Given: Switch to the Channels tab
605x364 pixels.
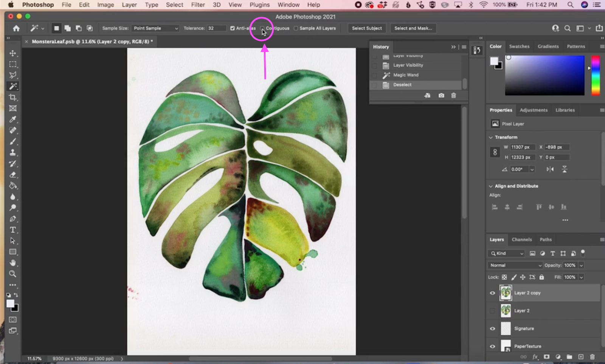Looking at the screenshot, I should click(x=522, y=239).
